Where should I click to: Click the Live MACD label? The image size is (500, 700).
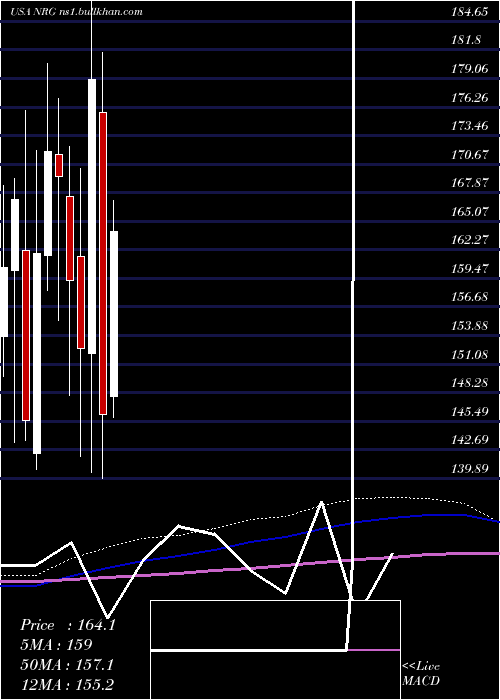[421, 674]
